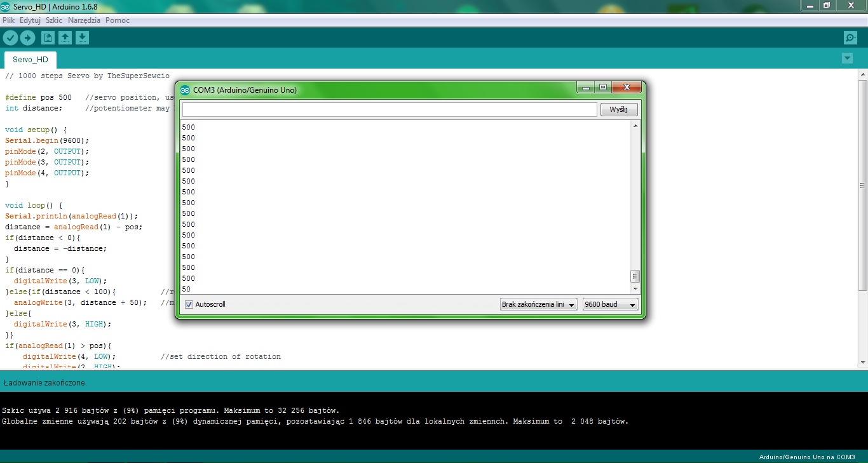This screenshot has width=868, height=463.
Task: Select the Servo_HD sketch tab
Action: point(31,60)
